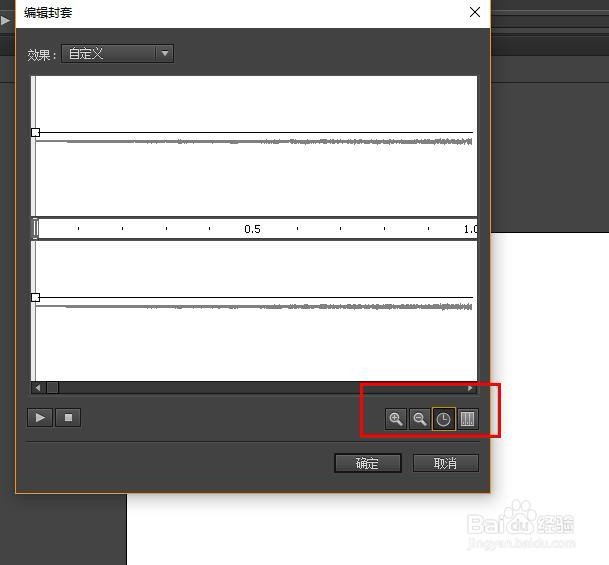
Task: Open the 效果 dropdown showing 自定义
Action: click(x=117, y=54)
